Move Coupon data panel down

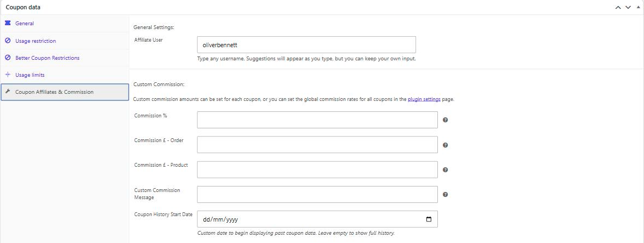[628, 7]
